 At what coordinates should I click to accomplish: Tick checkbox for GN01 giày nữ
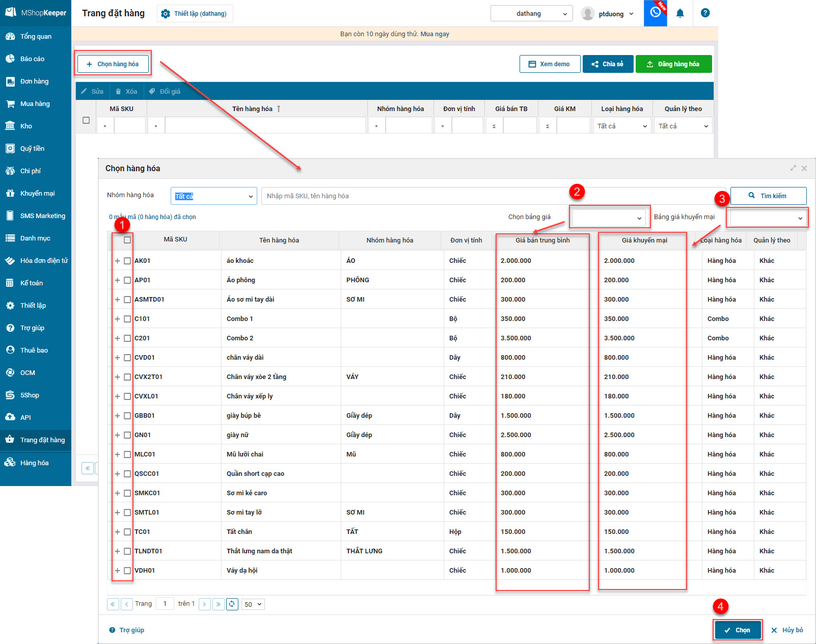click(127, 435)
